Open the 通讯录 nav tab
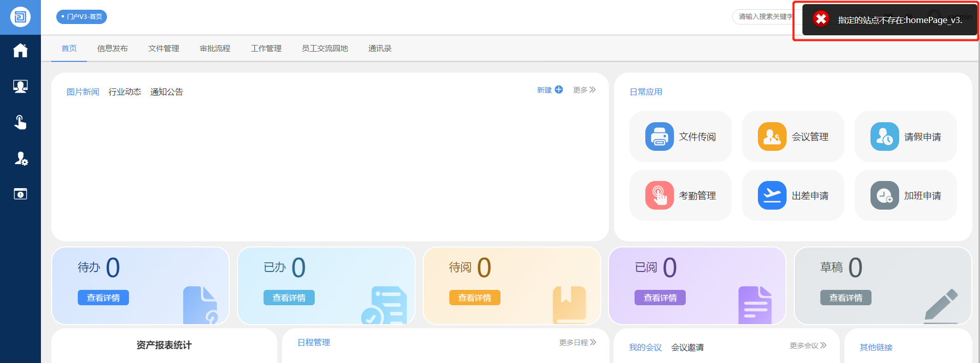 coord(380,48)
